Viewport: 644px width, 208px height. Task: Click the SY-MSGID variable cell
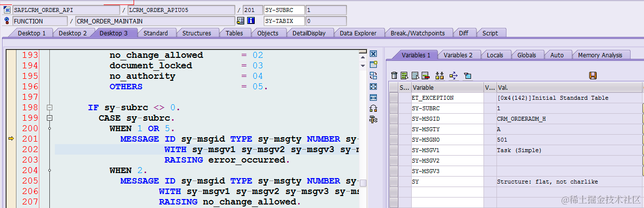(x=447, y=119)
